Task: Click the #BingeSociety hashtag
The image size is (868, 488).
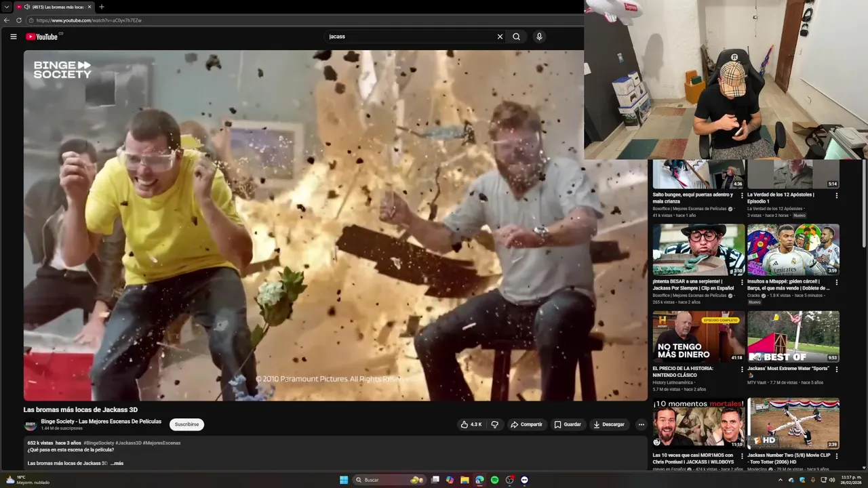Action: point(98,443)
